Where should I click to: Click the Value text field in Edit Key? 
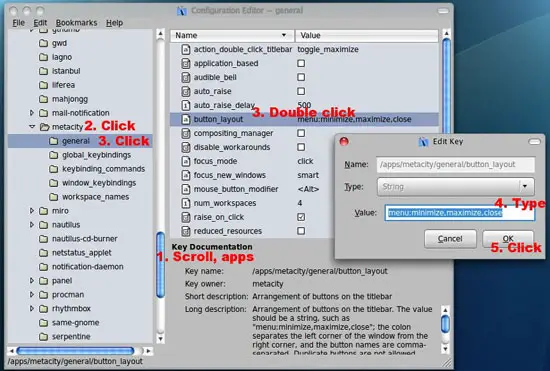click(x=460, y=213)
